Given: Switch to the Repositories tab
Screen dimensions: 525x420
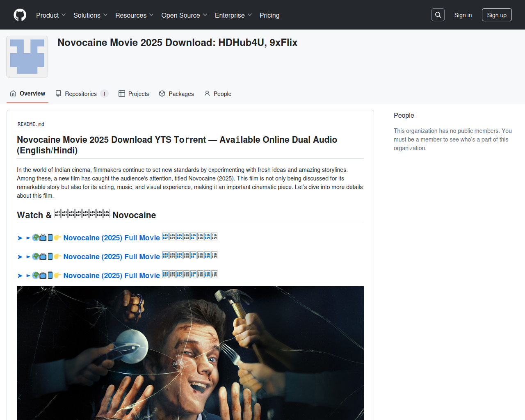Looking at the screenshot, I should click(x=82, y=94).
